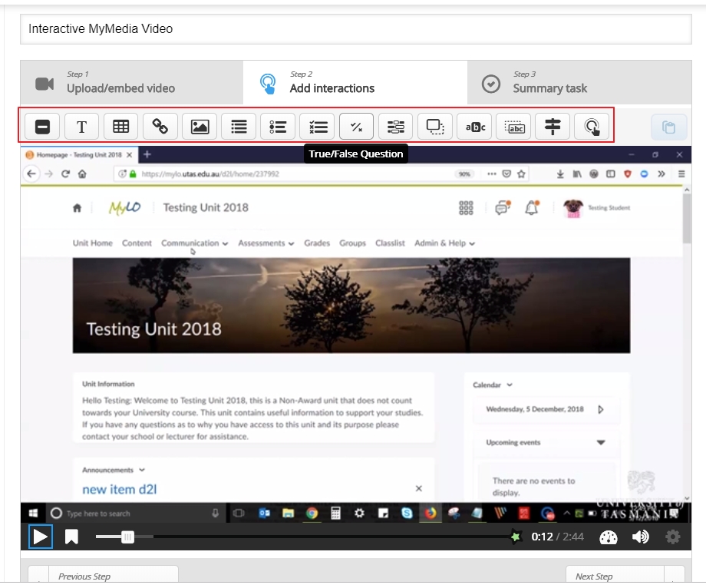Screen dimensions: 706x588
Task: Click the paste clipboard button
Action: 668,127
